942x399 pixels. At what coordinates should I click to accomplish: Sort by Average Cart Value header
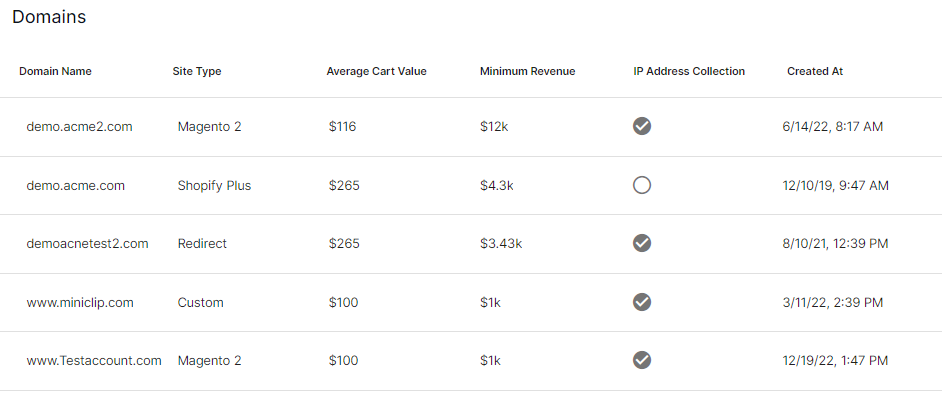[376, 71]
